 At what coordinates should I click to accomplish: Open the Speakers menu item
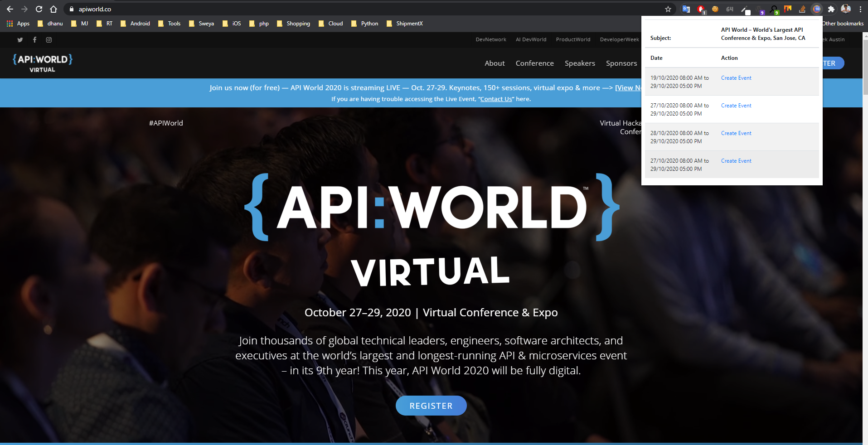580,63
